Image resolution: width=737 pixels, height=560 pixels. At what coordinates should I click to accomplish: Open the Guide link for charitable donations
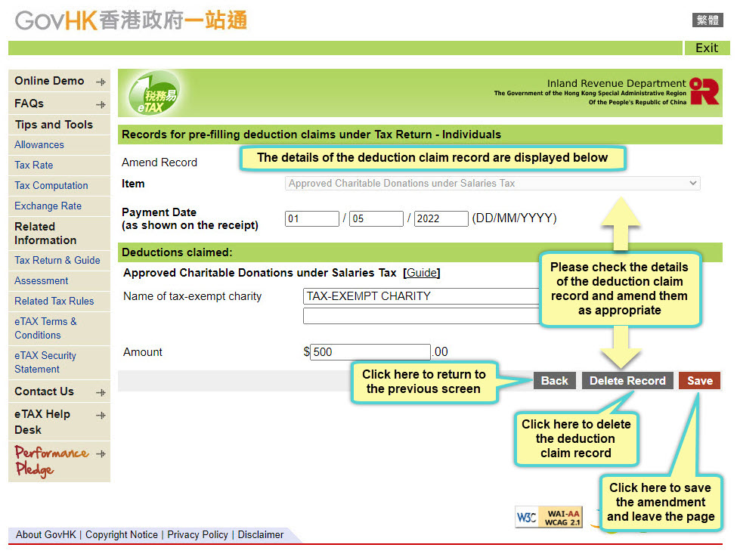pos(422,273)
